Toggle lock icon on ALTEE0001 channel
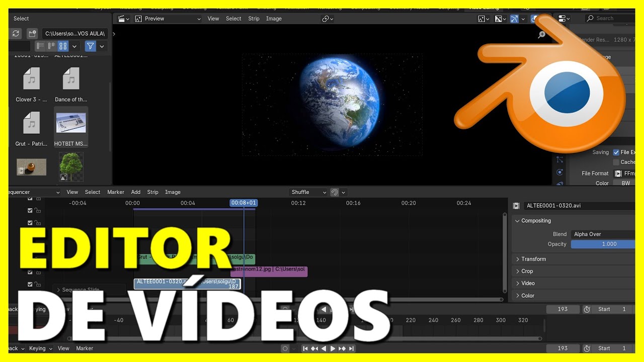 [38, 284]
